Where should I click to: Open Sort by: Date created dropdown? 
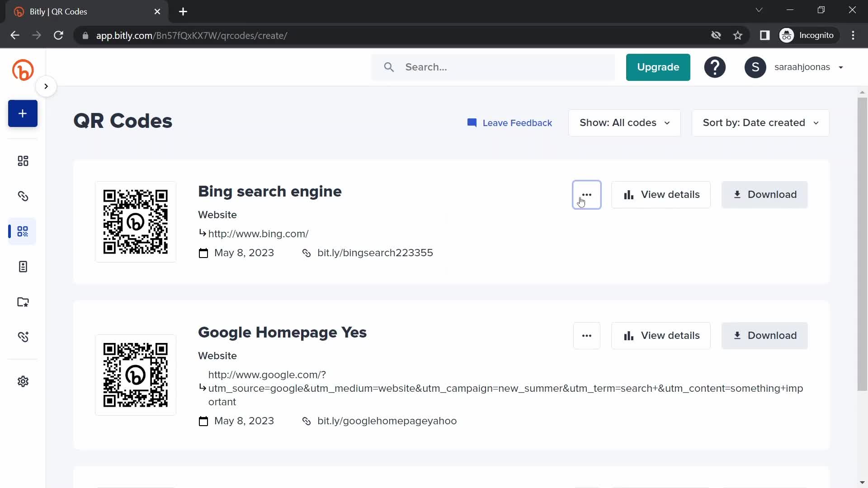click(760, 123)
